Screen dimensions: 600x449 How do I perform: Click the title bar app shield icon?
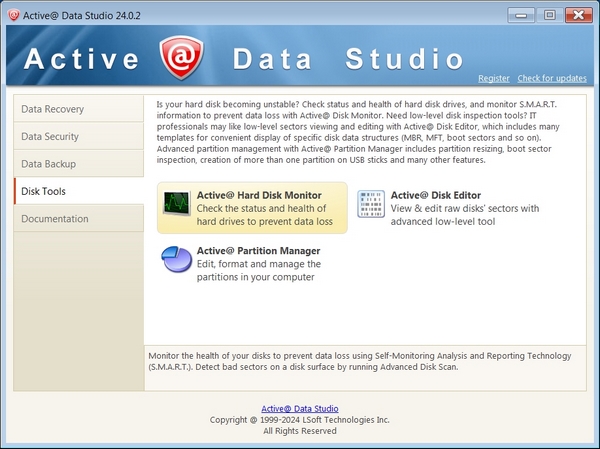tap(14, 15)
